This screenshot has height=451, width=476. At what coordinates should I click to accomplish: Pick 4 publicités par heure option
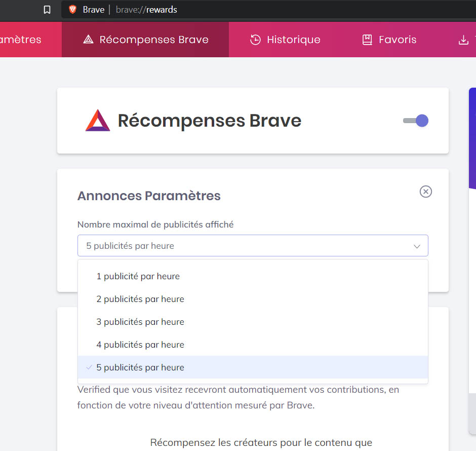click(253, 345)
